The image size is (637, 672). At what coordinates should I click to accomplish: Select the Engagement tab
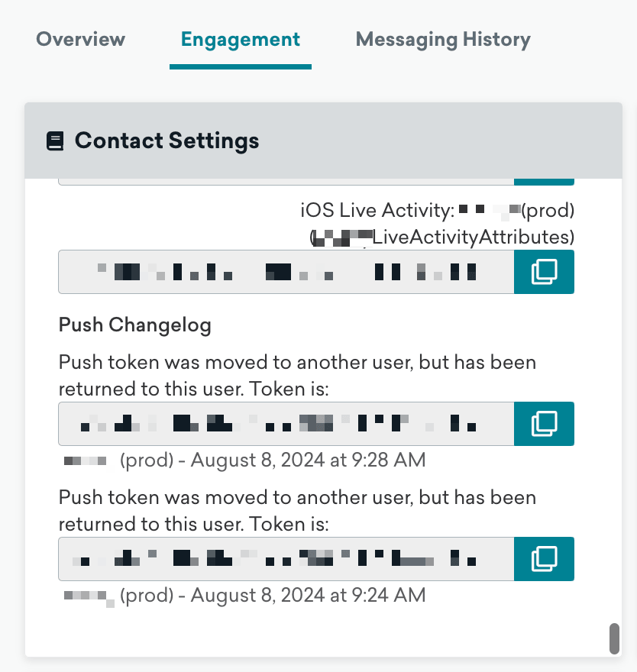241,40
